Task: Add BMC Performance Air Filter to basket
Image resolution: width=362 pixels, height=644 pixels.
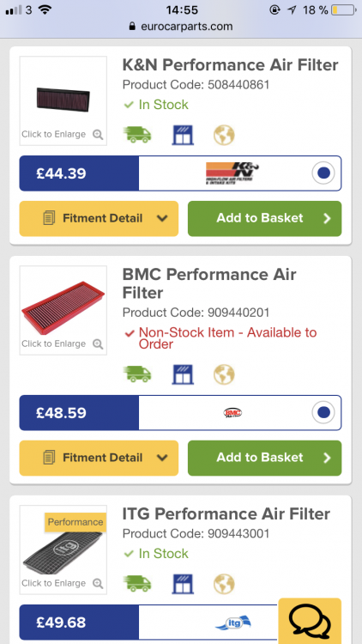Action: coord(265,458)
